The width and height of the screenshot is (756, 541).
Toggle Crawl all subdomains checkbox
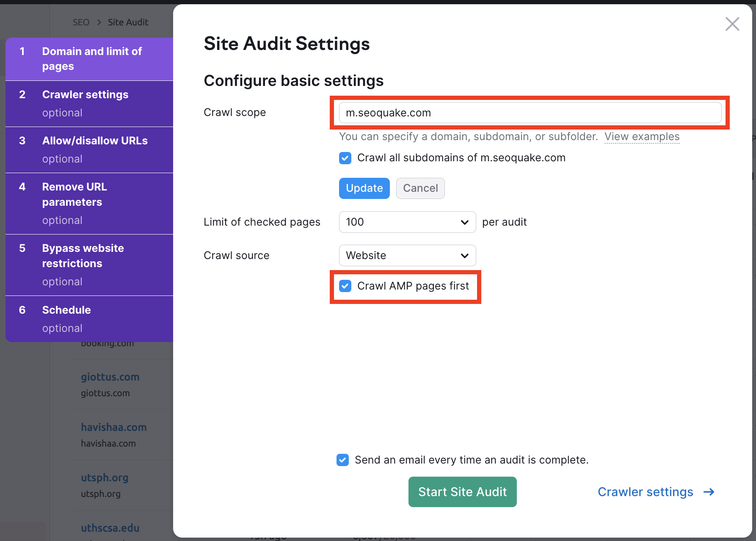click(345, 158)
